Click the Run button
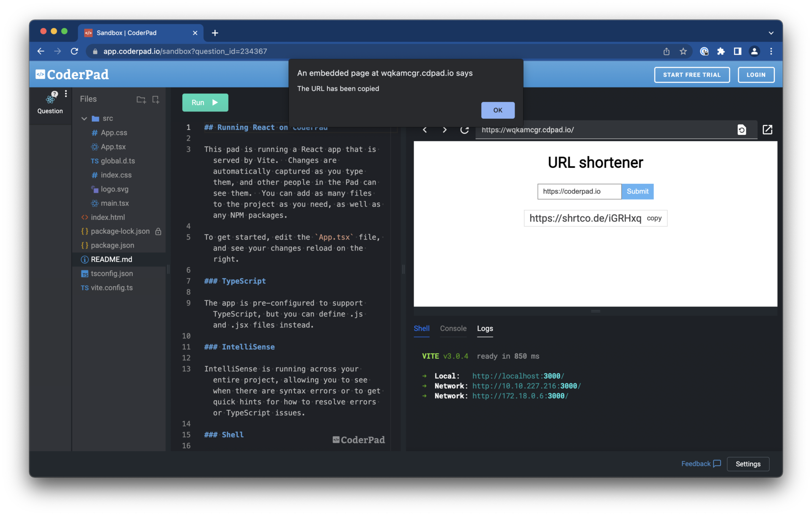The image size is (812, 516). 205,103
